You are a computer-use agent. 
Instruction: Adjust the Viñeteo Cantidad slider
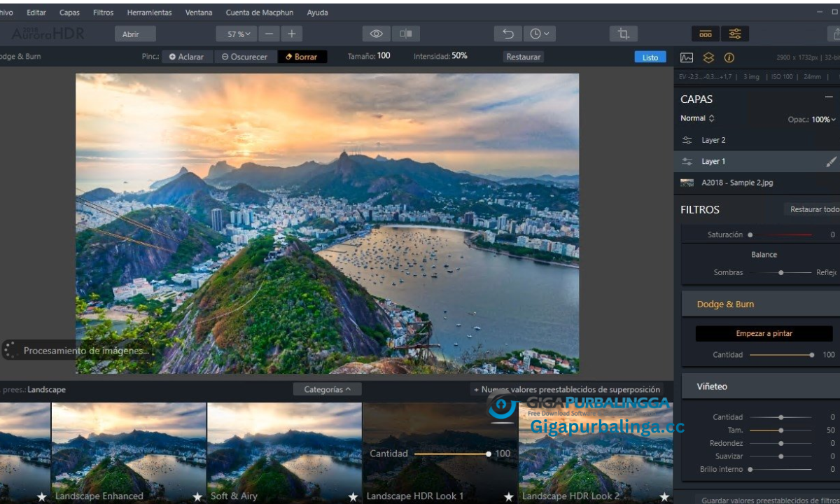coord(781,417)
